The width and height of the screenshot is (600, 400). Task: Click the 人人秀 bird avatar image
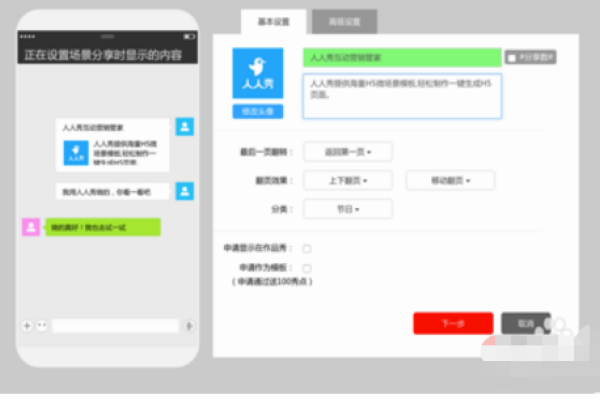258,73
